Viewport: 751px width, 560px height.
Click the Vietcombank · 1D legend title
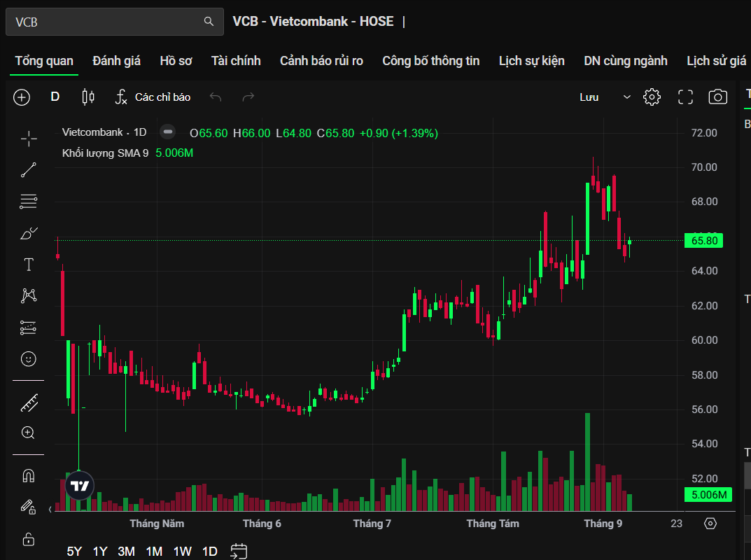click(104, 132)
